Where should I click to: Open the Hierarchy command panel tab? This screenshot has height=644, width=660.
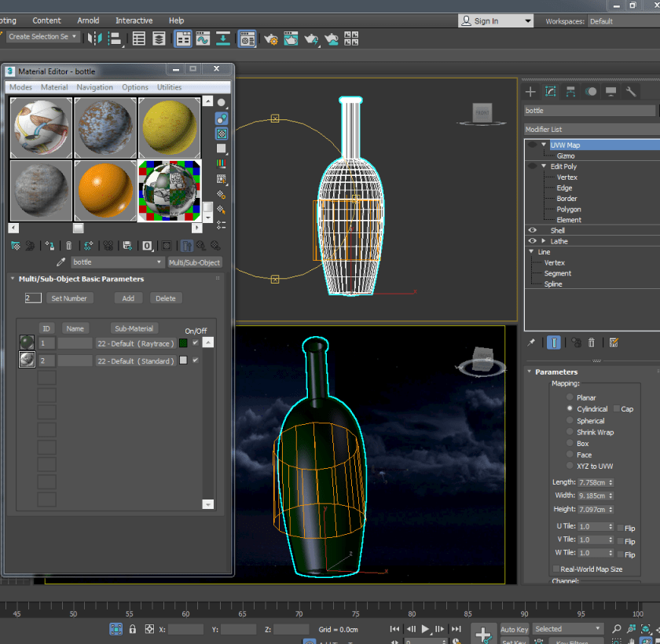(x=570, y=92)
